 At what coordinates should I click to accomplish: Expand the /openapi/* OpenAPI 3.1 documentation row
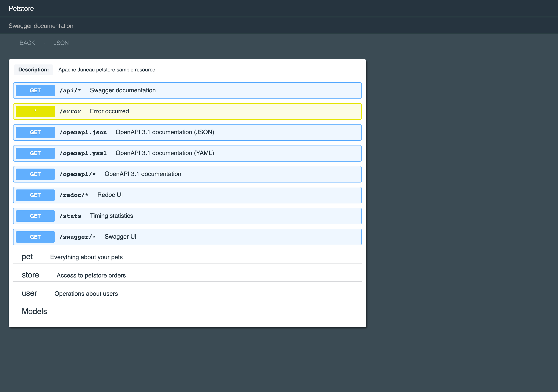tap(187, 174)
